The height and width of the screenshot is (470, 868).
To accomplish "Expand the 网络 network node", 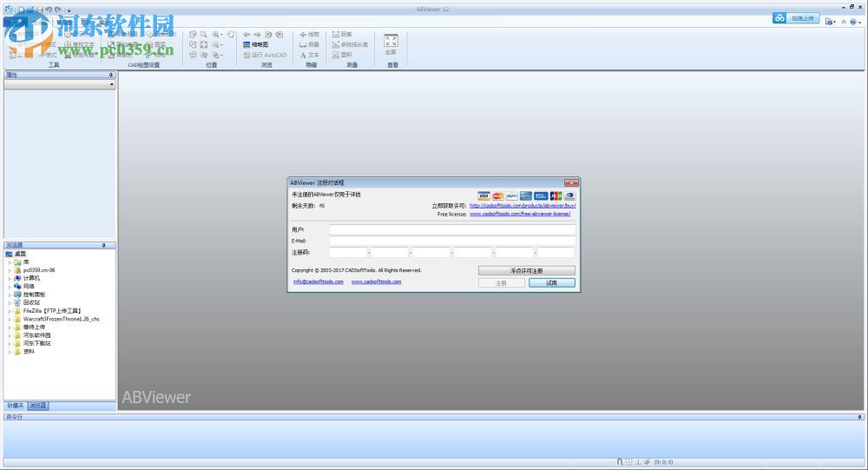I will [10, 287].
